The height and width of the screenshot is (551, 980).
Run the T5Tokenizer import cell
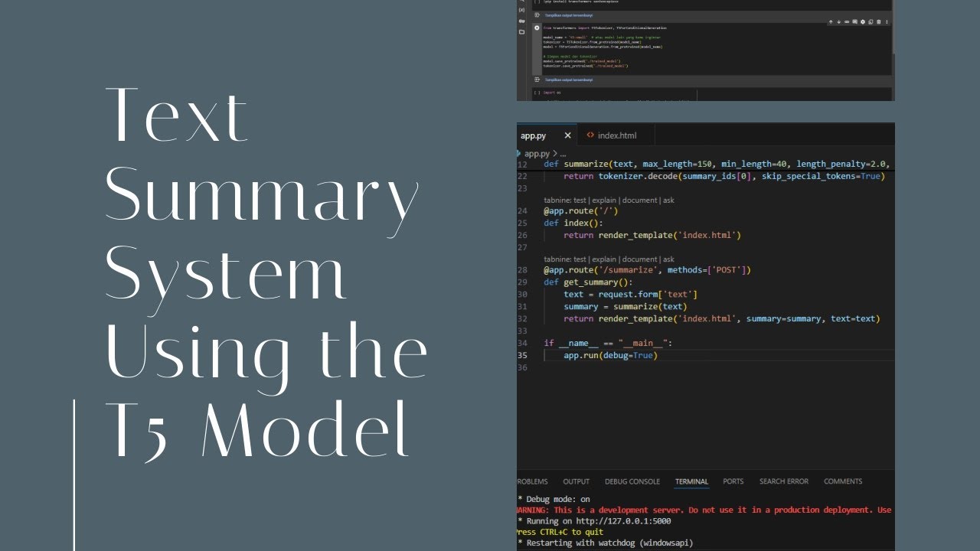[x=537, y=28]
